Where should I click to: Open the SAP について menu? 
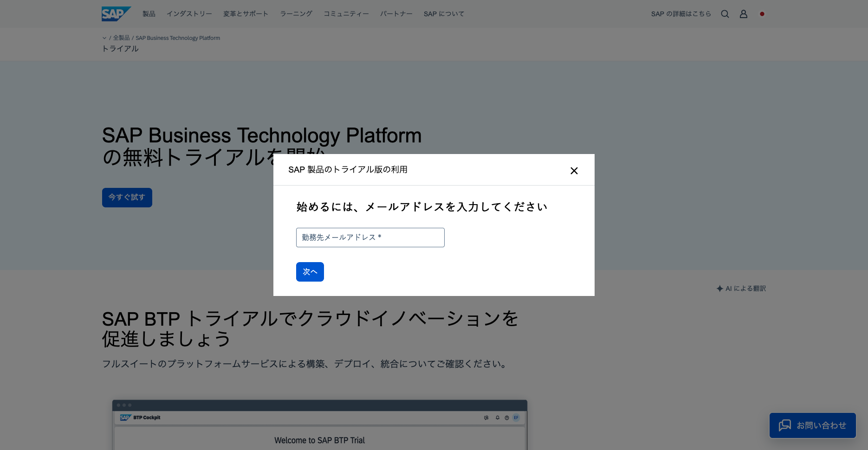[x=444, y=14]
